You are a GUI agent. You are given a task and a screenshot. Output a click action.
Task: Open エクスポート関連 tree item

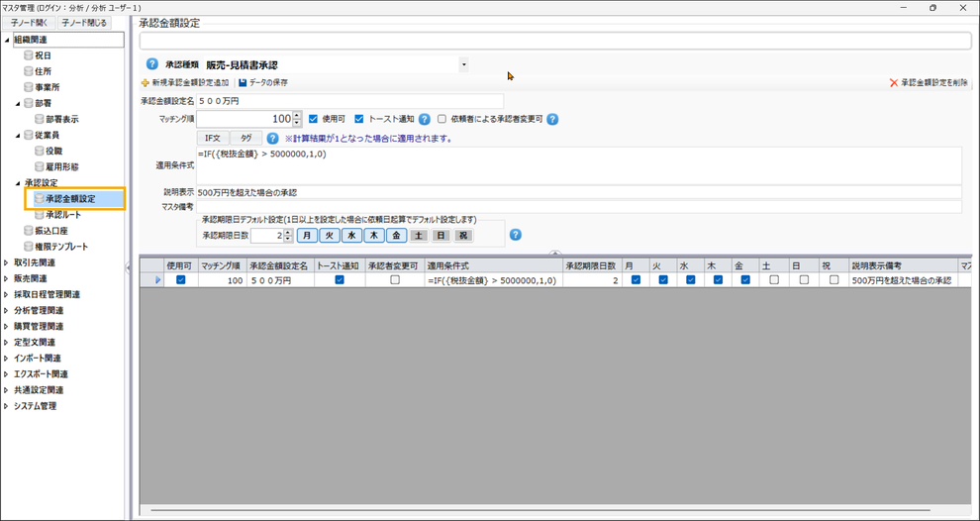41,374
